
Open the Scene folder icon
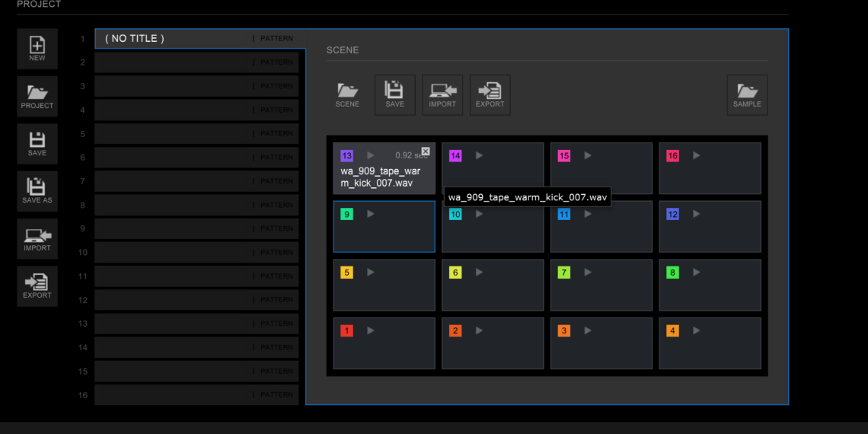(347, 94)
